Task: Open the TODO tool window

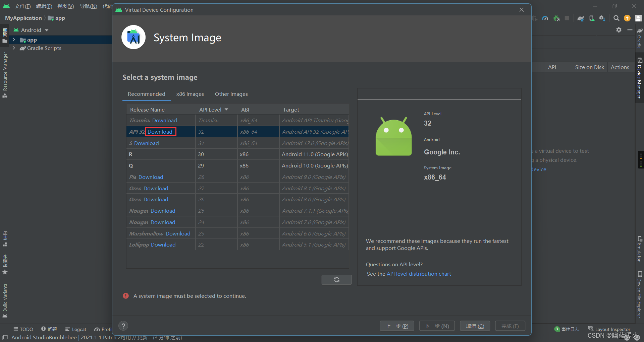Action: (x=23, y=329)
